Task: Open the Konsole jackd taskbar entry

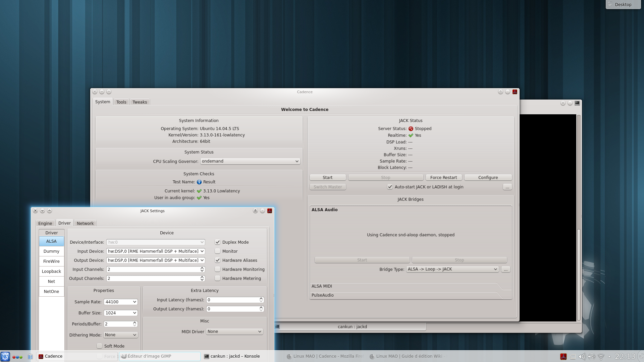Action: [235, 356]
